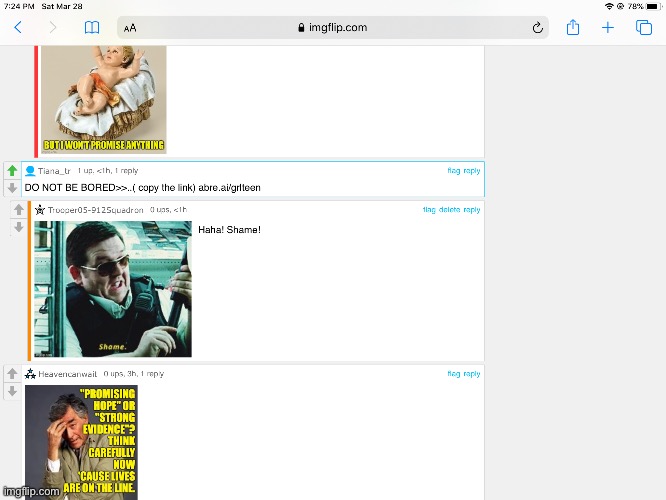666x500 pixels.
Task: Tap the 7:24 PM clock in status bar
Action: tap(19, 6)
